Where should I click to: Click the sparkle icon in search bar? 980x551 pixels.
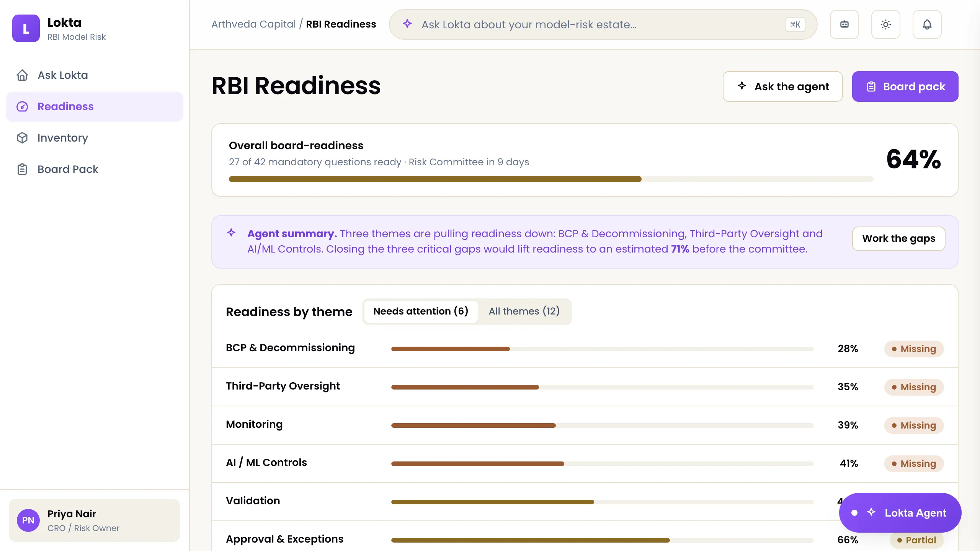(407, 24)
